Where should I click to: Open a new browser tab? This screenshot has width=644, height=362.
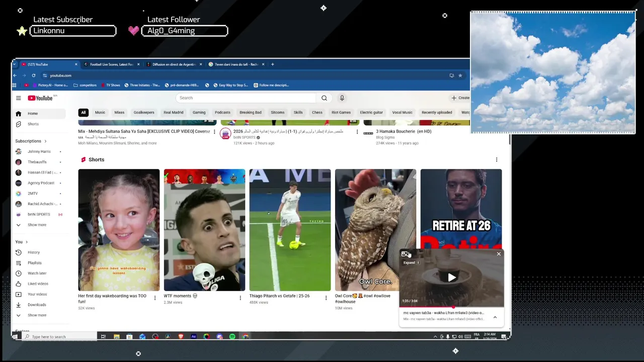(272, 64)
